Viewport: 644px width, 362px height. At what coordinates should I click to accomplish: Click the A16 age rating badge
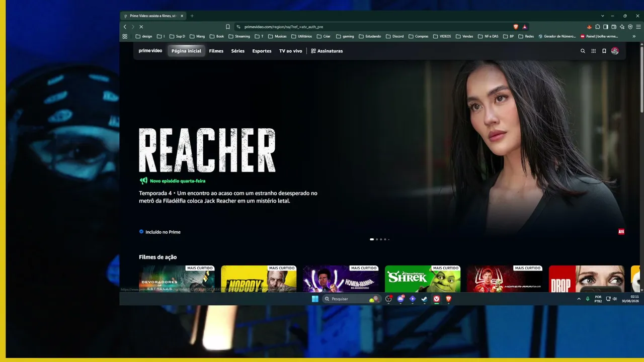(621, 232)
